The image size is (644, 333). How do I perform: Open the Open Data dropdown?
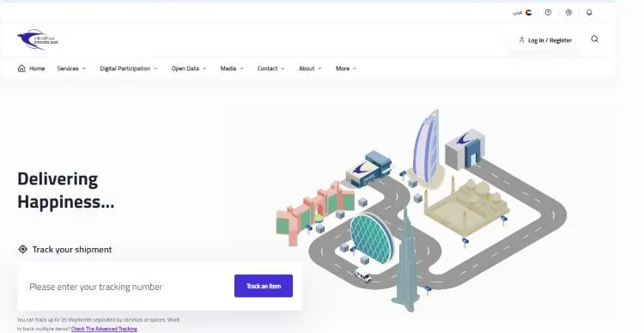[x=189, y=69]
